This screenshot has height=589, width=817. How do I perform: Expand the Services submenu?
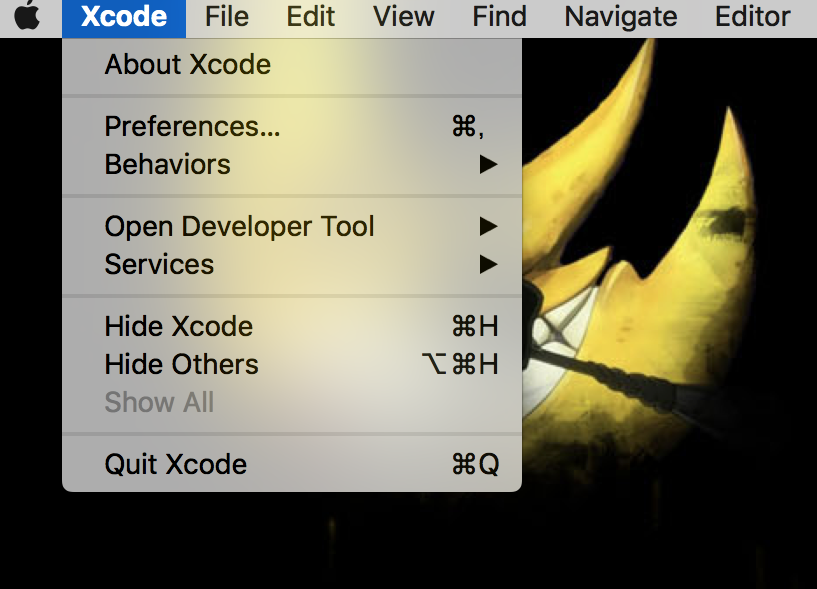click(292, 264)
